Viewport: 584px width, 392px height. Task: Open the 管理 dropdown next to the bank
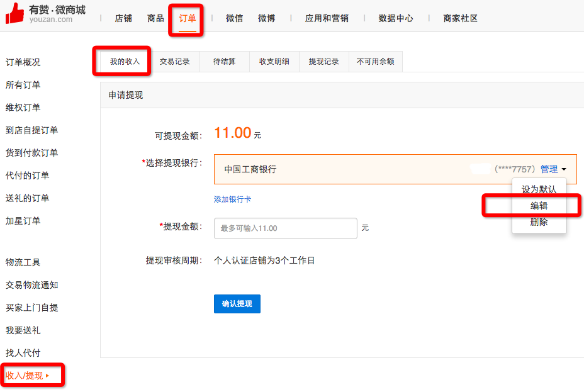(x=549, y=169)
